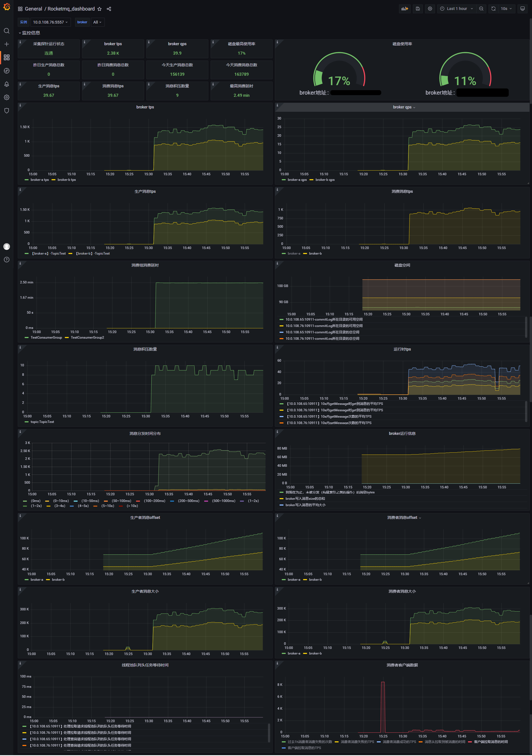This screenshot has width=532, height=756.
Task: Click the Save dashboard icon
Action: [x=418, y=9]
